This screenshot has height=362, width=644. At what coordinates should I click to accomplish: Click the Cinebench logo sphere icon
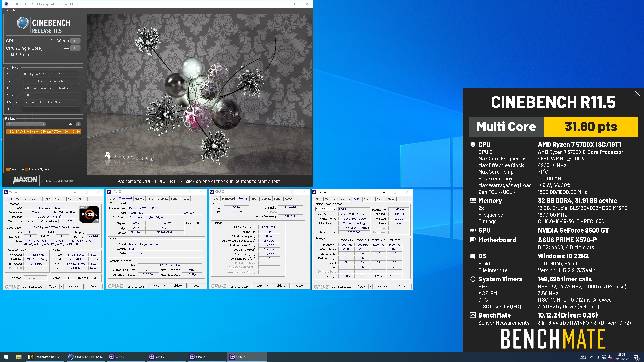point(23,23)
